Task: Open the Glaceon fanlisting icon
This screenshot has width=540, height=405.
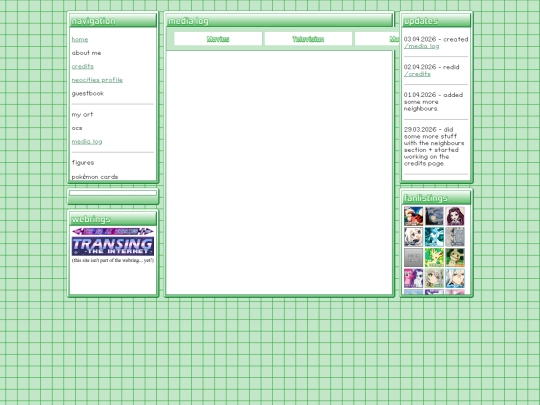Action: [434, 237]
